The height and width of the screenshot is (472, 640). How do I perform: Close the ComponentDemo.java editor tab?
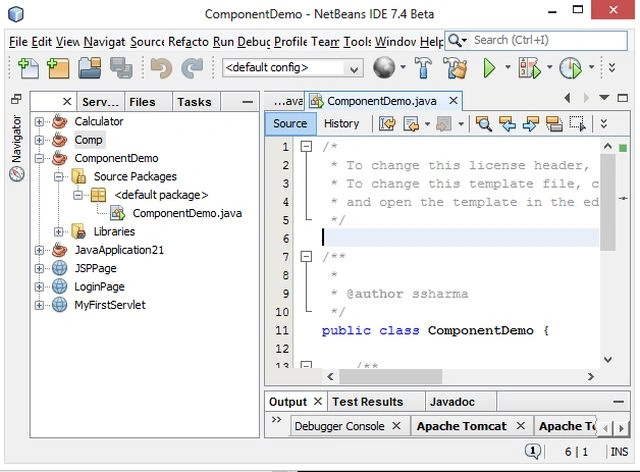point(453,100)
